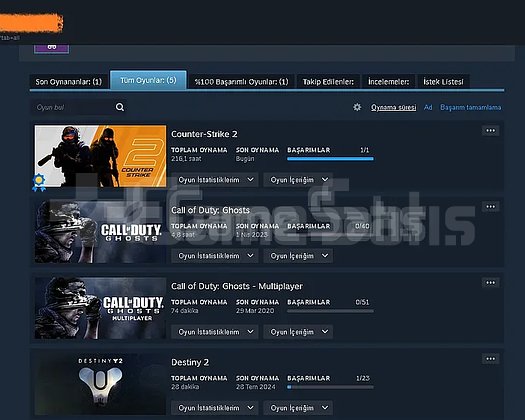Viewport: 525px width, 420px height.
Task: Click the search magnifier icon
Action: 120,107
